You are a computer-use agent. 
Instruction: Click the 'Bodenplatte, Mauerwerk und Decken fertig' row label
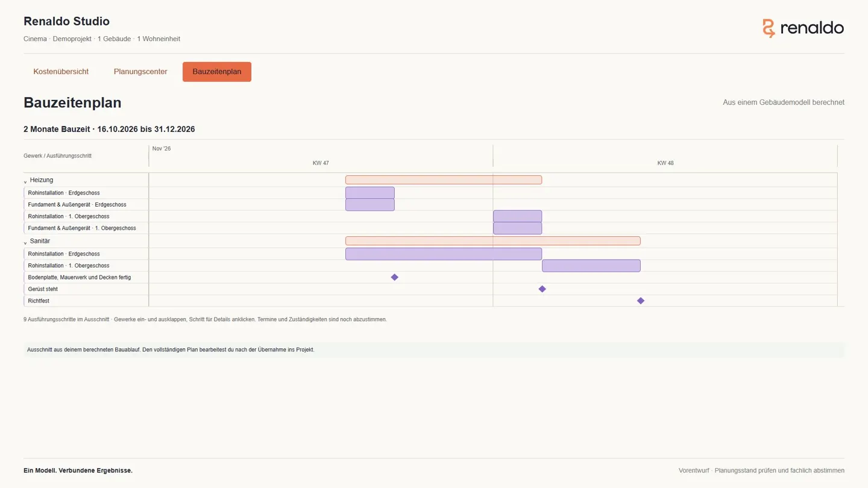pyautogui.click(x=80, y=278)
